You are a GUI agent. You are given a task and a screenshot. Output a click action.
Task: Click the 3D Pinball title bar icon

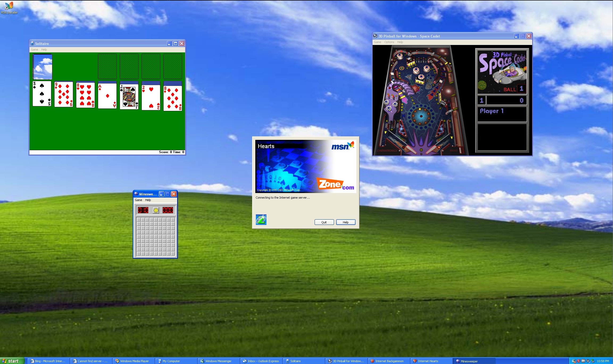coord(375,36)
